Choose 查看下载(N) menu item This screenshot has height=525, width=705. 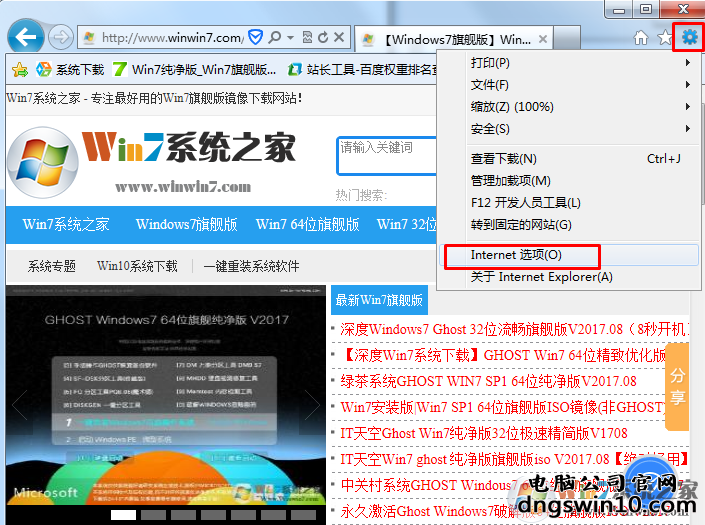[x=569, y=159]
